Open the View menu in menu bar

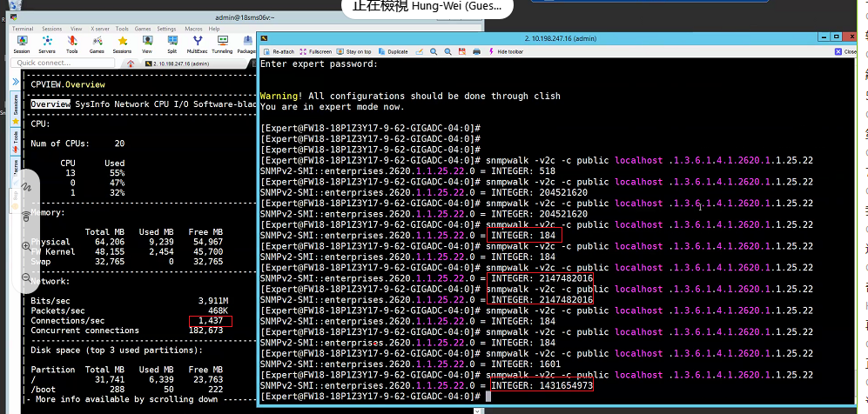tap(77, 29)
